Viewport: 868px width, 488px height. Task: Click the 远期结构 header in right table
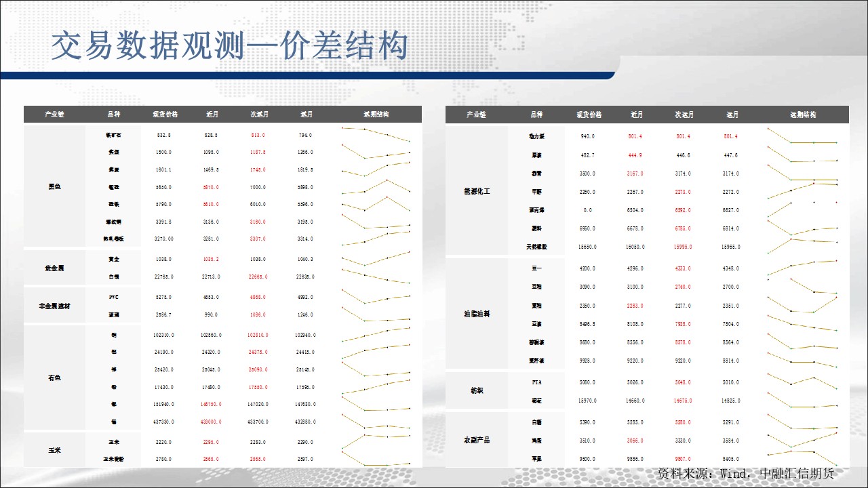(804, 115)
